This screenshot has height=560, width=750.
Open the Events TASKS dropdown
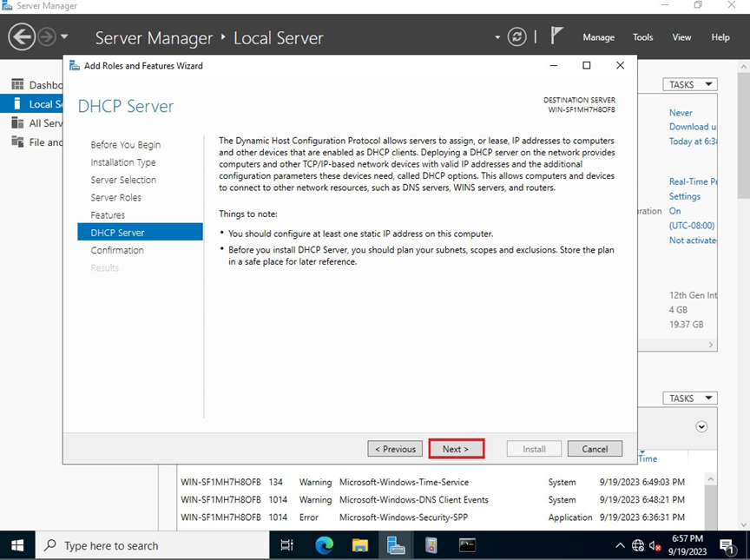coord(690,399)
